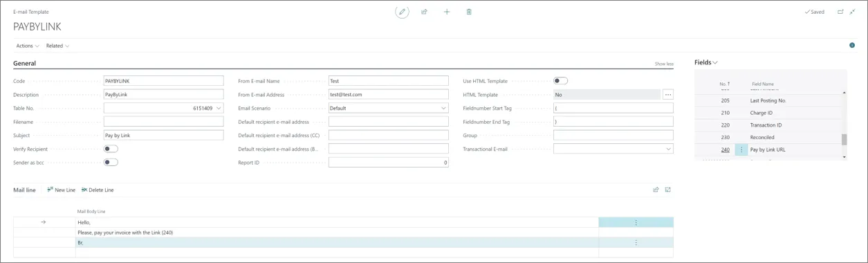Viewport: 868px width, 263px height.
Task: Open Table No. dropdown
Action: [219, 109]
